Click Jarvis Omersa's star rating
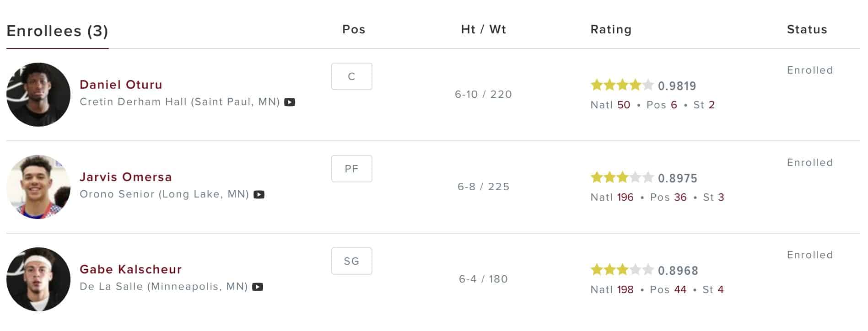This screenshot has width=868, height=331. coord(622,177)
